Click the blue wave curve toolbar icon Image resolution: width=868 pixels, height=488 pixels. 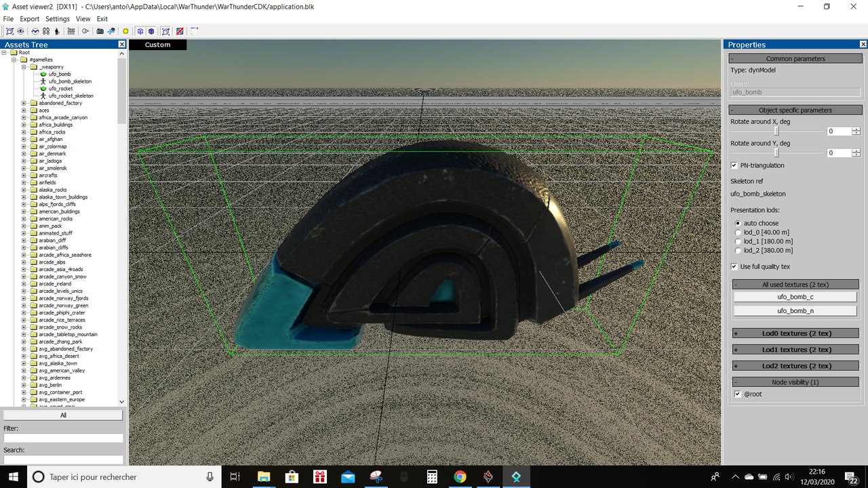[x=35, y=31]
